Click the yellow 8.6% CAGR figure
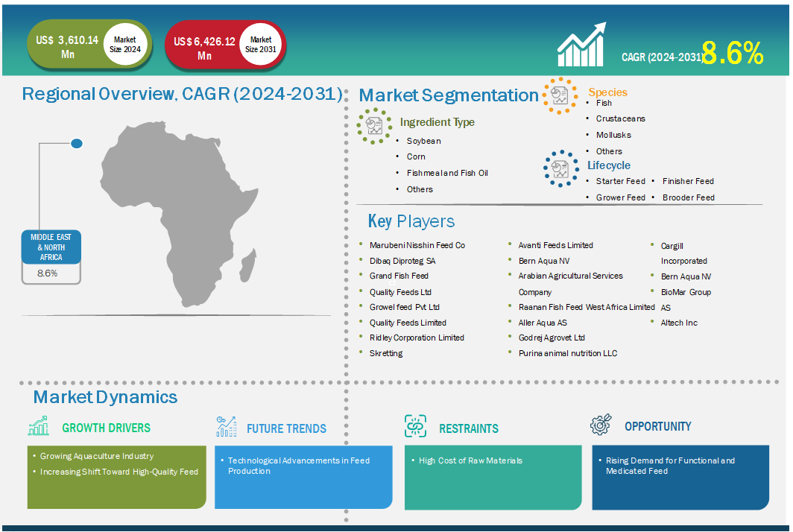Viewport: 793px width, 532px height. [x=733, y=54]
